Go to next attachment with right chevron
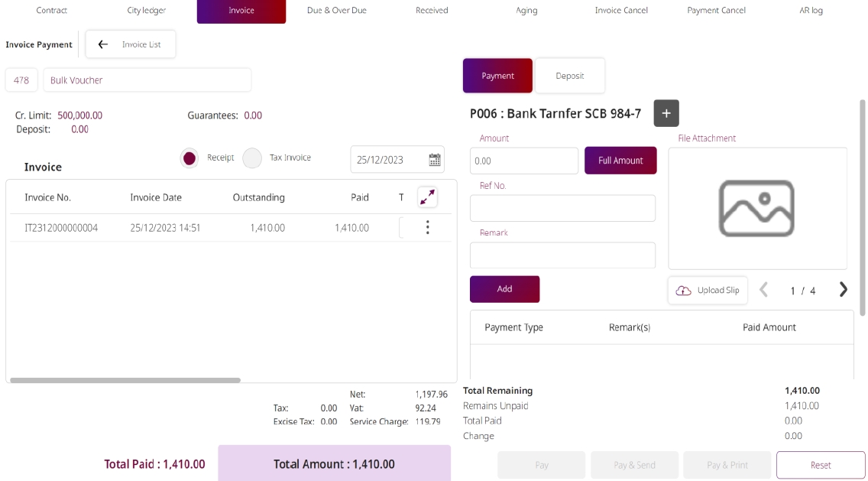Image resolution: width=868 pixels, height=481 pixels. [843, 290]
